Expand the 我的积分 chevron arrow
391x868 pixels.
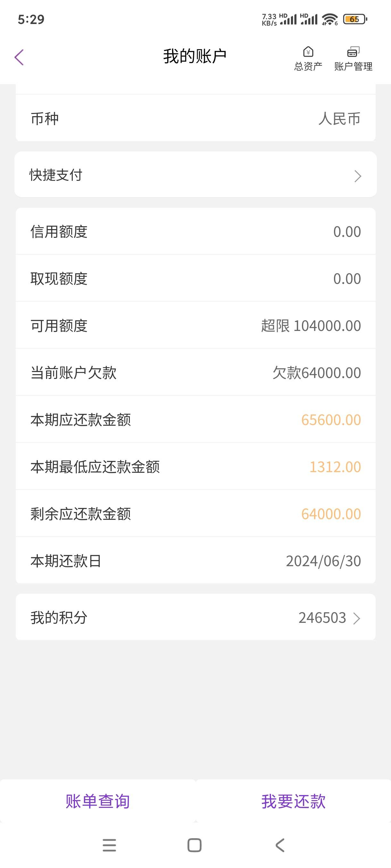click(x=357, y=618)
